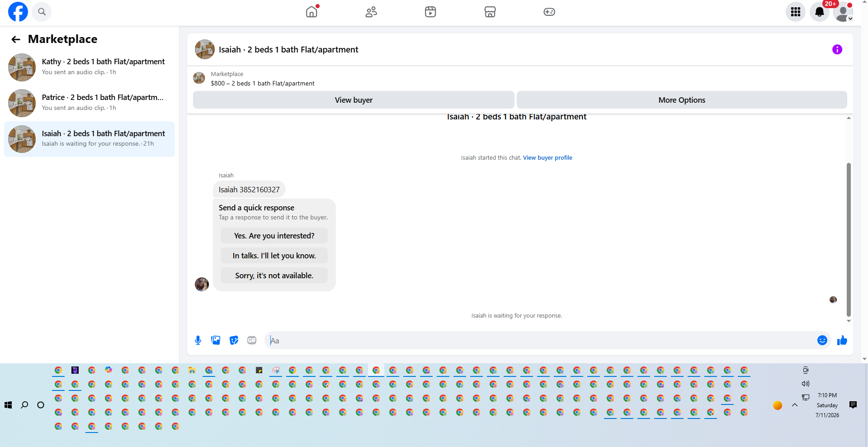Click the chat scrollbar down arrow
Viewport: 868px width, 447px height.
click(x=849, y=321)
